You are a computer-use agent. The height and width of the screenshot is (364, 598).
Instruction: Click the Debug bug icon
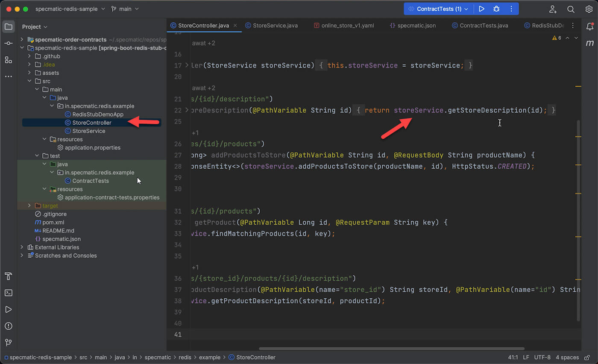tap(496, 9)
